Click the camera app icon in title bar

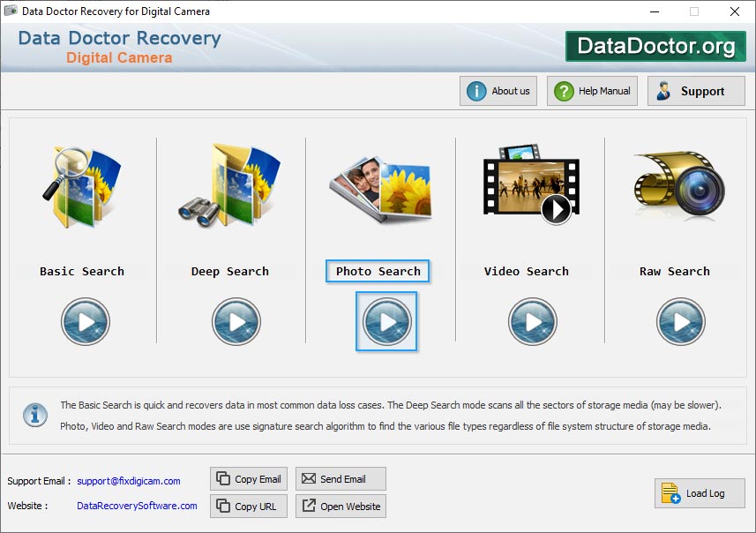[11, 11]
